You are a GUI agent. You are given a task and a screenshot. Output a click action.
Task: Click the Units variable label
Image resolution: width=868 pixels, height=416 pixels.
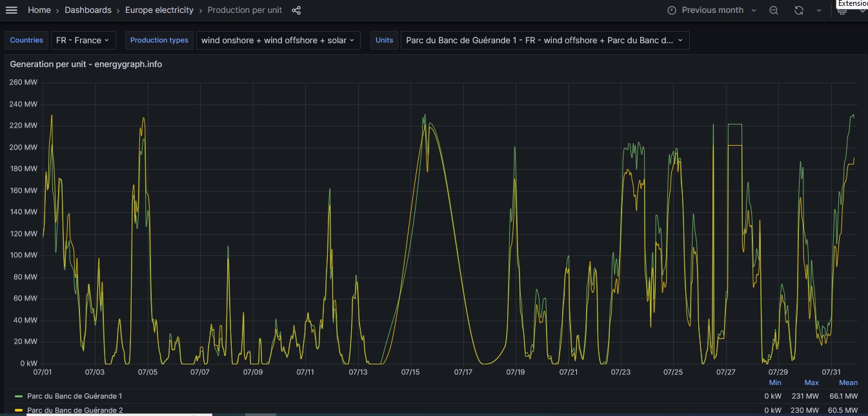[384, 40]
